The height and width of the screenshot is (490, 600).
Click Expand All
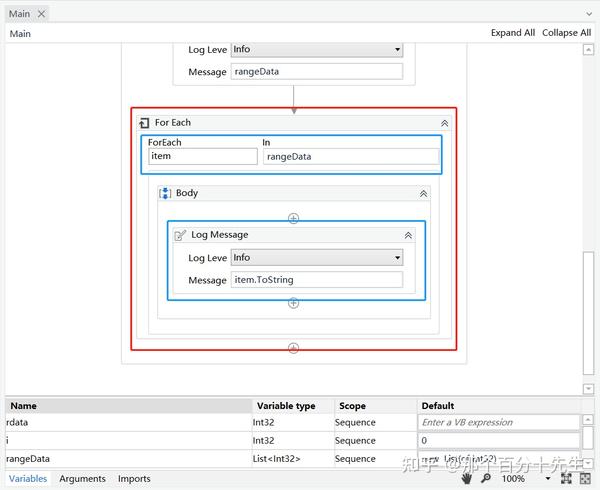click(513, 33)
